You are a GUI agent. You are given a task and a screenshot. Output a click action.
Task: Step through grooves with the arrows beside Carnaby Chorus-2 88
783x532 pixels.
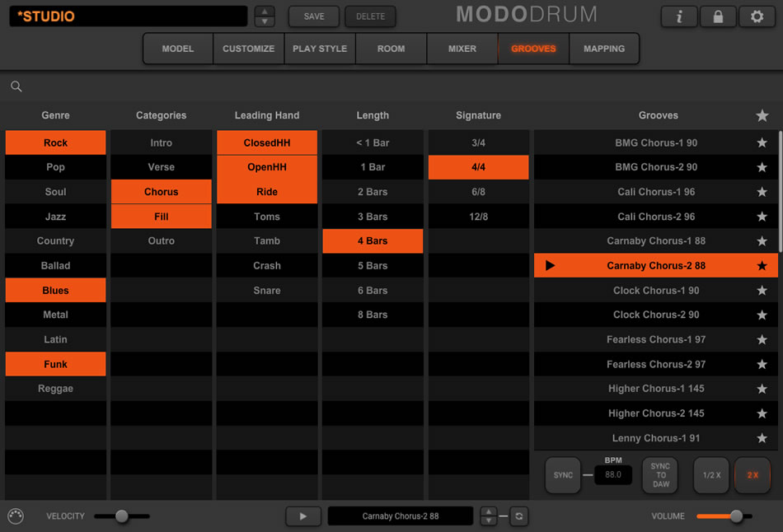pyautogui.click(x=489, y=516)
